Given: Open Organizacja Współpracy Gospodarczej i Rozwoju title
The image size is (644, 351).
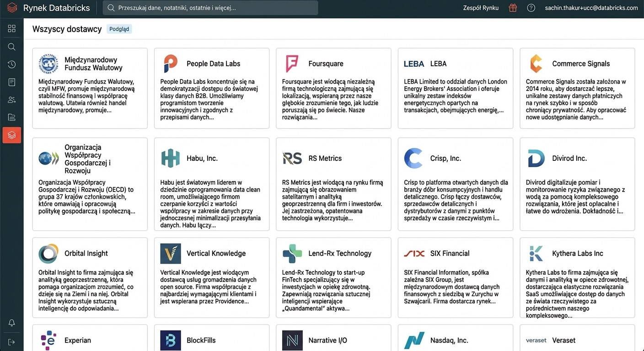Looking at the screenshot, I should coord(88,159).
